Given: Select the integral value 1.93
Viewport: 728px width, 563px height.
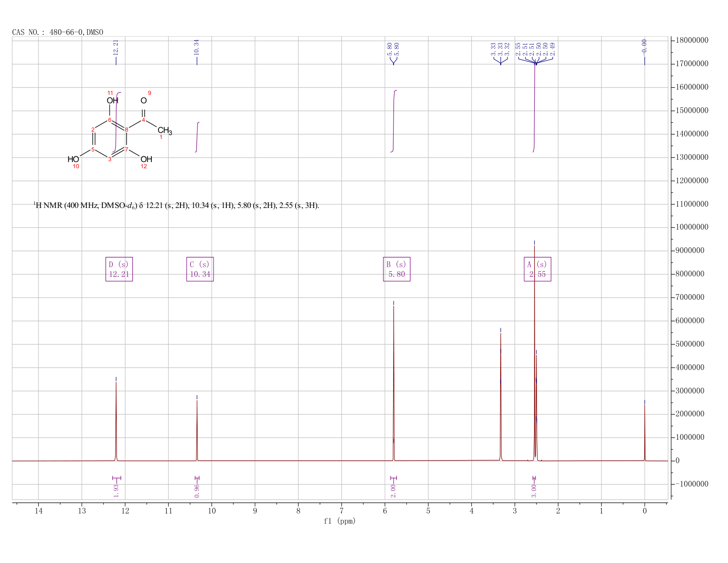Looking at the screenshot, I should click(116, 491).
